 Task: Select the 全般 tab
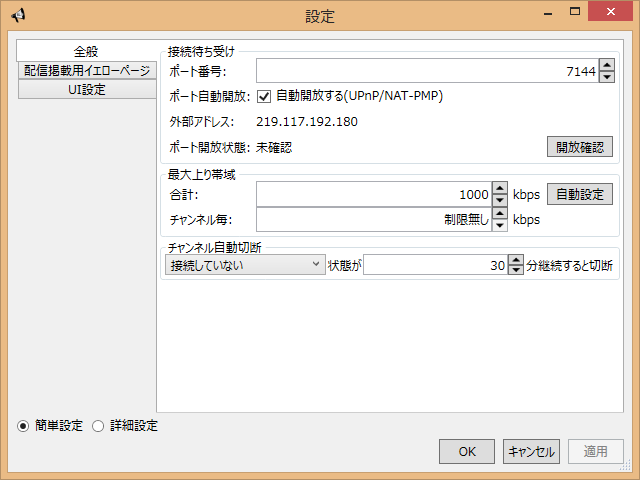[x=86, y=51]
